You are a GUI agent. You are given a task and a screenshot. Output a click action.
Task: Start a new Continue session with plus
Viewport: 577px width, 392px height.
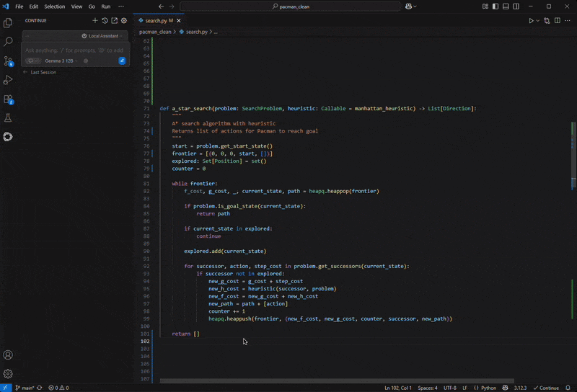click(95, 21)
